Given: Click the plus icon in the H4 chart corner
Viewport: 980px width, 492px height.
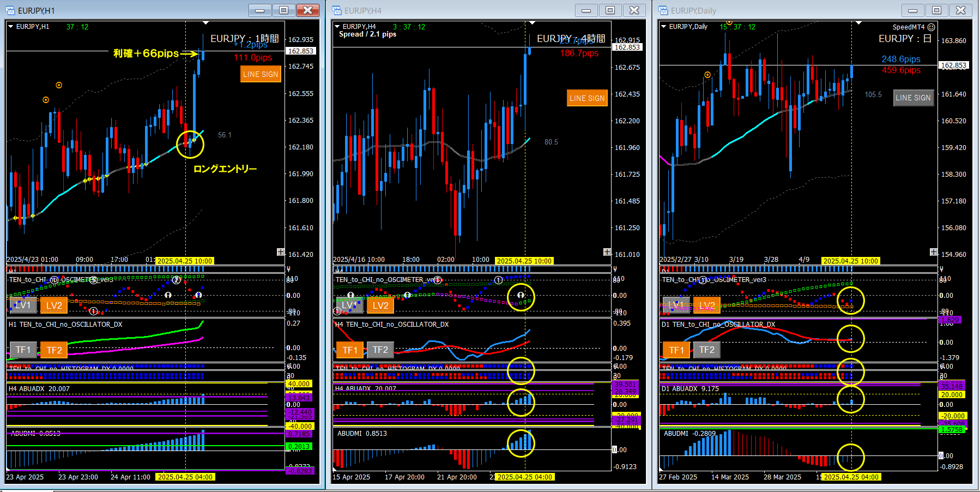Looking at the screenshot, I should 607,252.
